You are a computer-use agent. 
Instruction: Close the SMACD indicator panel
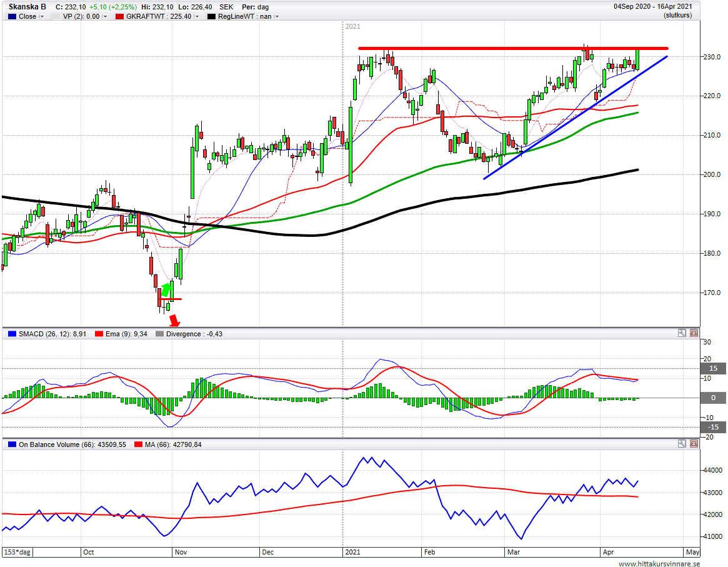[x=694, y=333]
